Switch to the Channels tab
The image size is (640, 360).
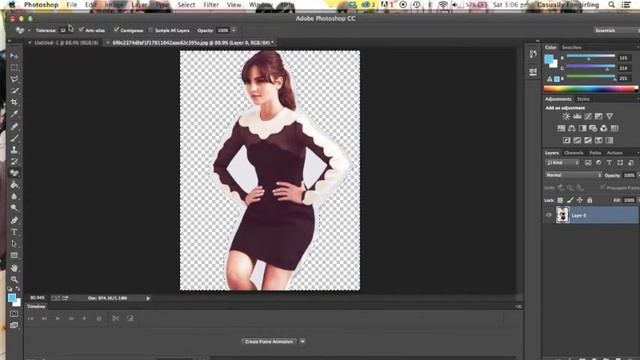573,153
